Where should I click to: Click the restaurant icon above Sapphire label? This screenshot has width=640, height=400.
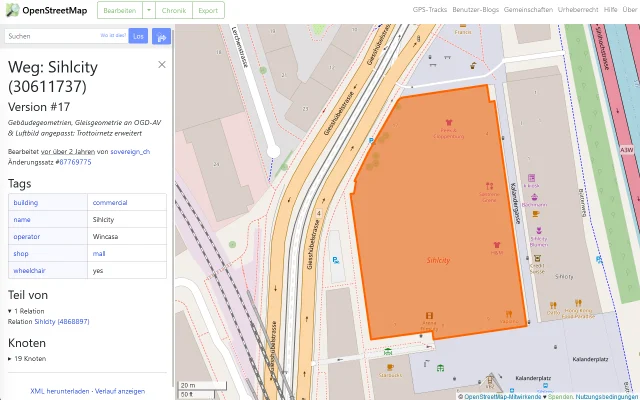click(489, 186)
